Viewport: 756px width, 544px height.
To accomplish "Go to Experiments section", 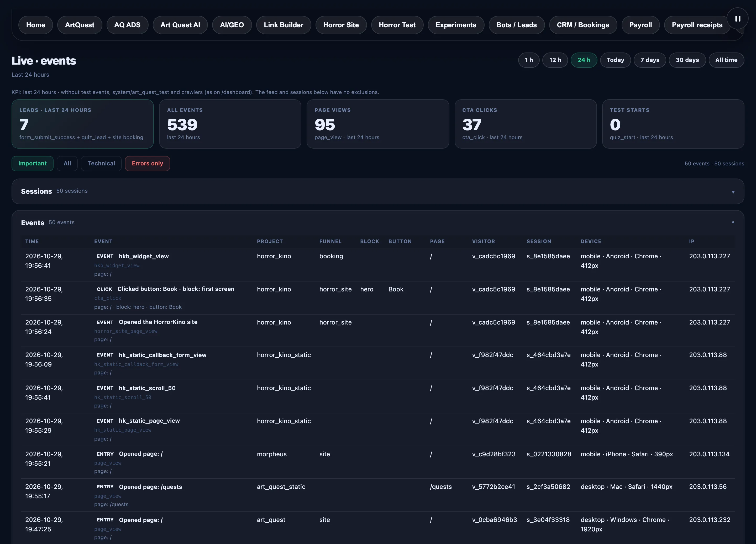I will [456, 25].
